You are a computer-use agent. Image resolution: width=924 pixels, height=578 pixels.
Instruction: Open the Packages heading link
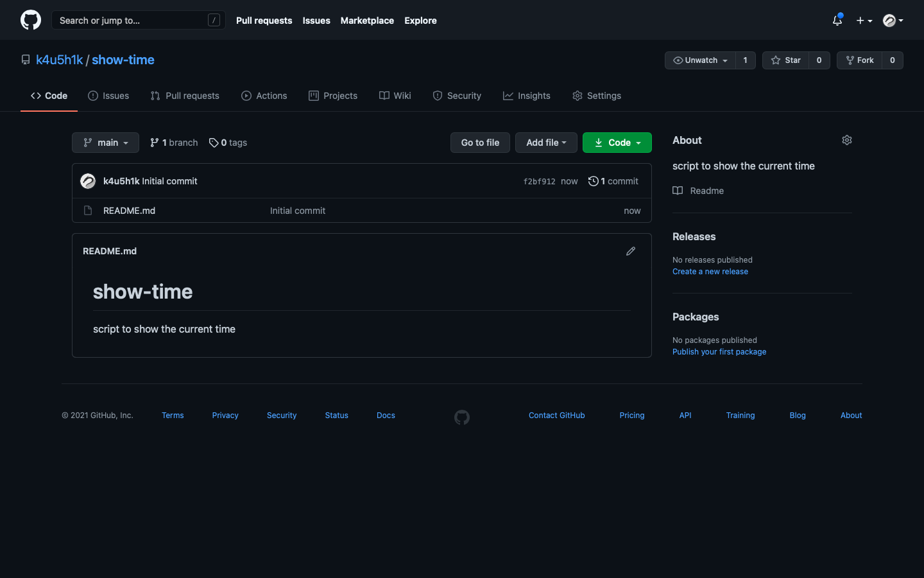click(x=696, y=317)
